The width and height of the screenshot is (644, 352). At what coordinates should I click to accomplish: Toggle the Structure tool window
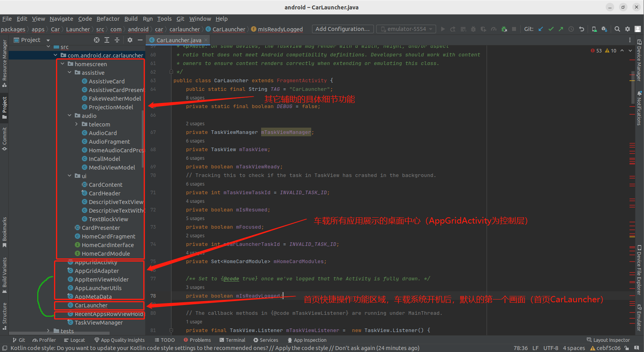pyautogui.click(x=4, y=316)
